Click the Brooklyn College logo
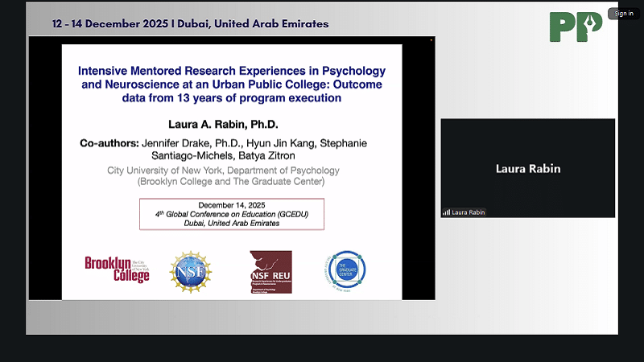Image resolution: width=644 pixels, height=362 pixels. coord(118,269)
